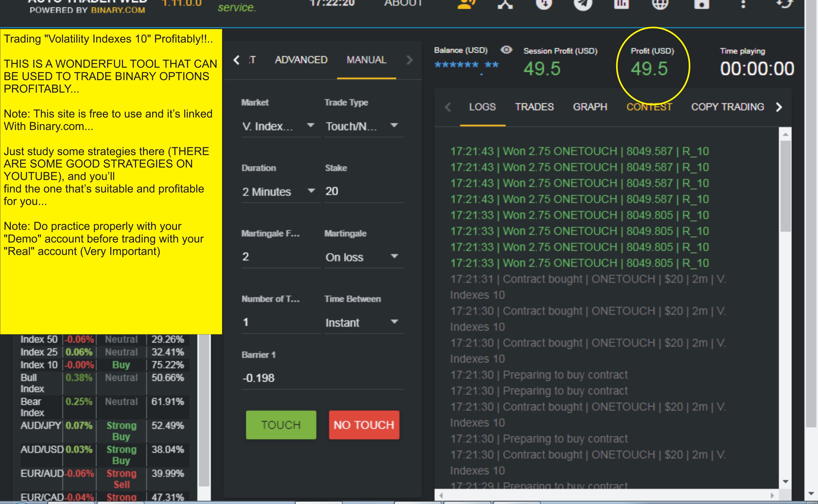Screen dimensions: 818x504
Task: Toggle balance visibility eye icon
Action: tap(506, 50)
